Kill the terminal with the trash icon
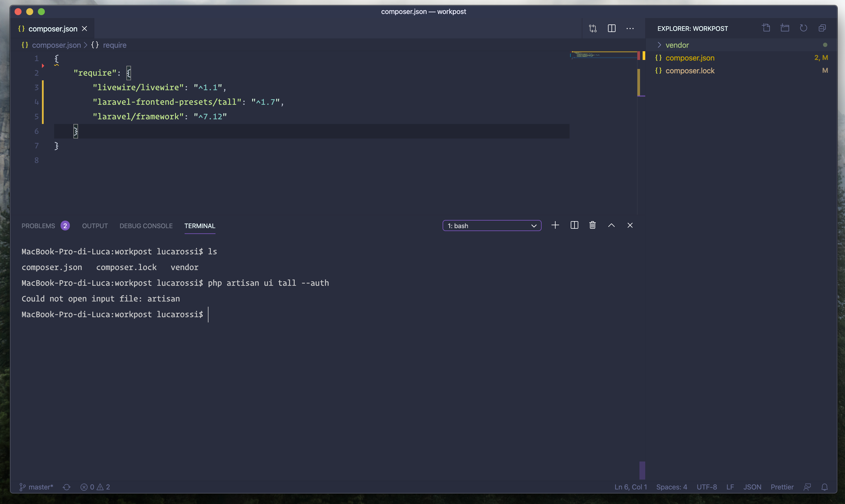845x504 pixels. coord(593,225)
